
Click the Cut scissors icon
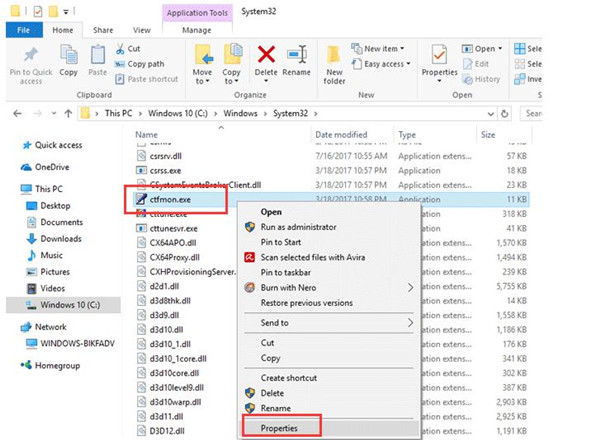tap(120, 49)
